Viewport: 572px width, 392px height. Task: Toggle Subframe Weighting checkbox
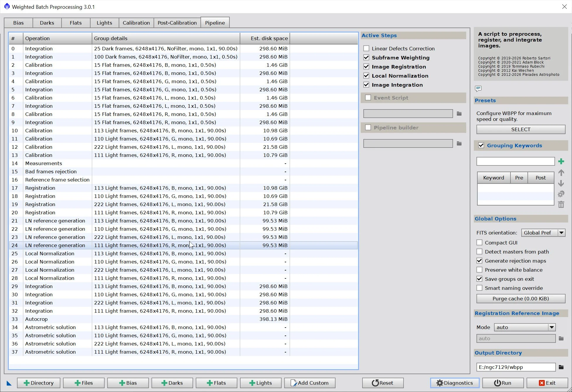(366, 58)
